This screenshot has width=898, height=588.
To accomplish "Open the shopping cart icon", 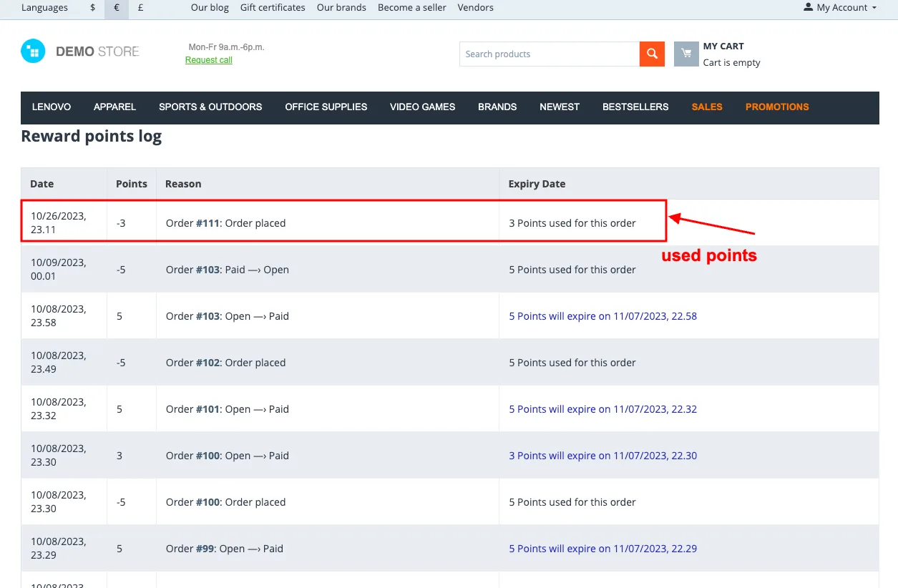I will (686, 54).
